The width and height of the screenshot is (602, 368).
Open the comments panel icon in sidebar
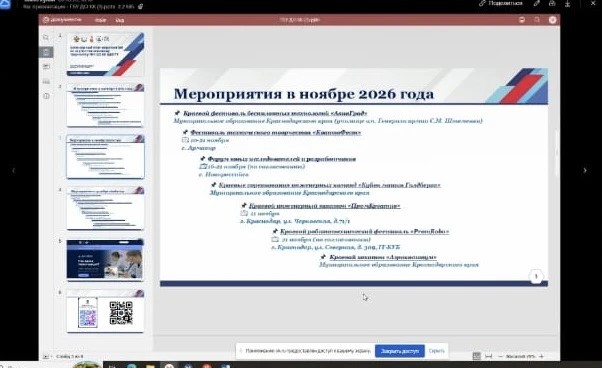(x=46, y=67)
